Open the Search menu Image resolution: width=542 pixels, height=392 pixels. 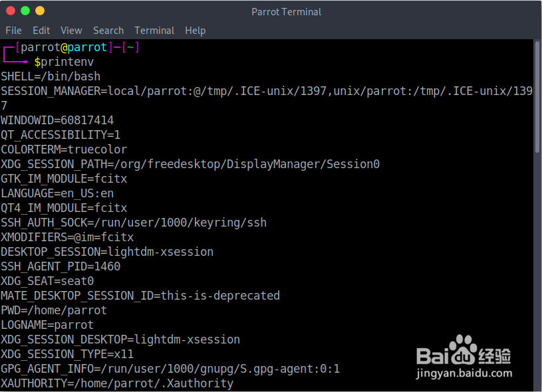108,31
